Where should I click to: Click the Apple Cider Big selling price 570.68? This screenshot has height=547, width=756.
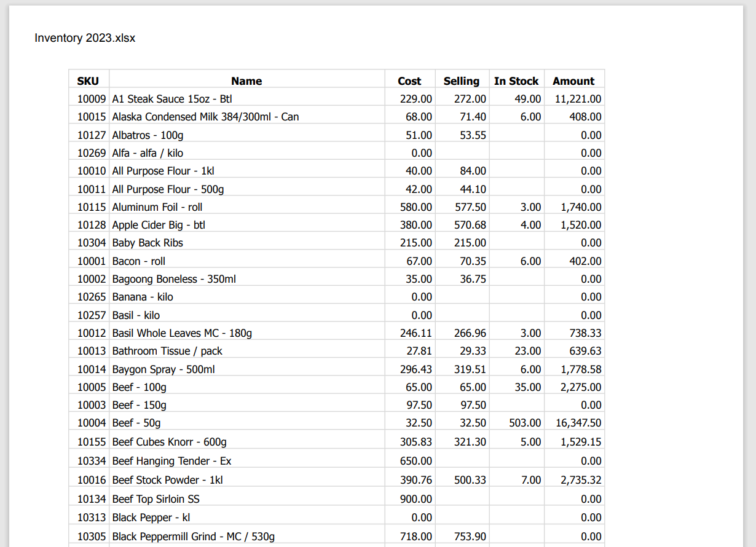470,225
